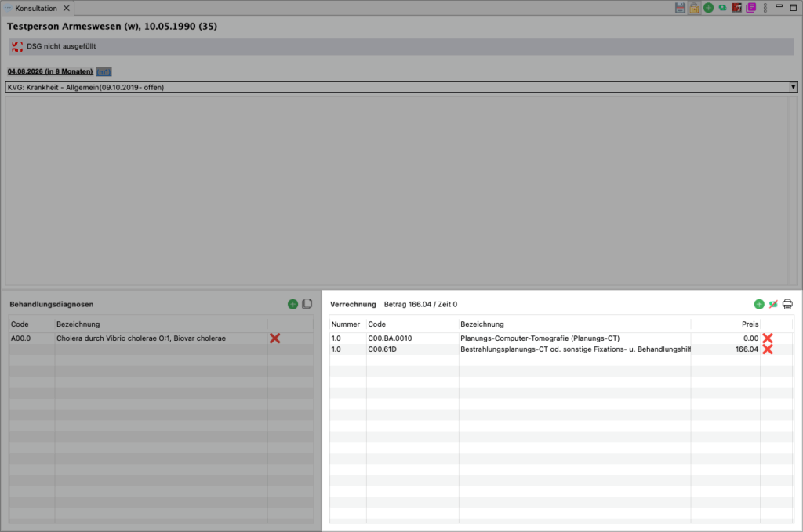Add a new diagnosis with green plus
This screenshot has width=803, height=532.
point(292,304)
